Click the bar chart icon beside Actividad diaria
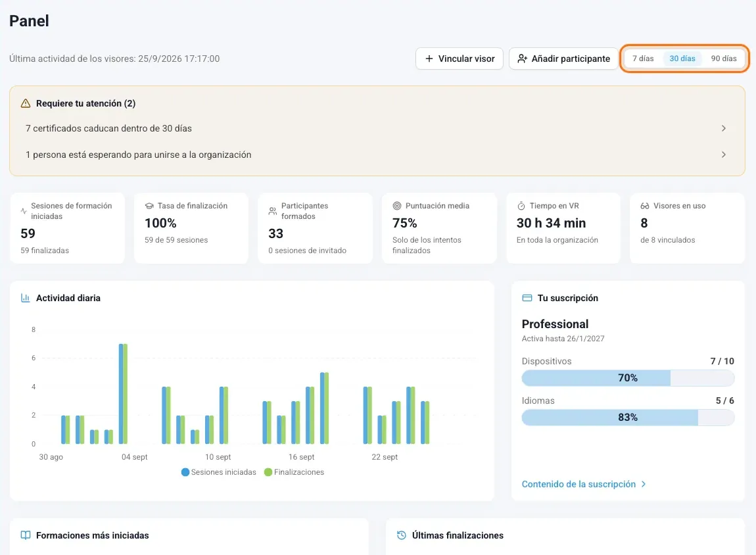 click(26, 298)
